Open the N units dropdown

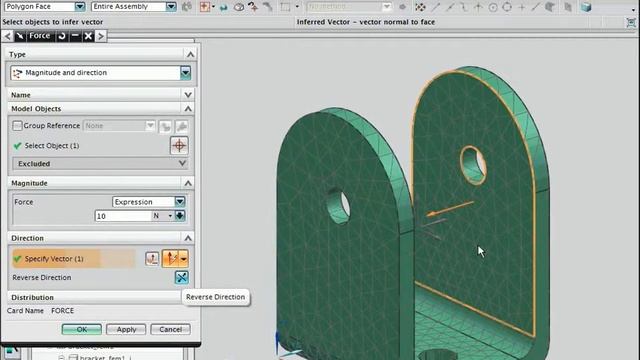click(x=170, y=216)
